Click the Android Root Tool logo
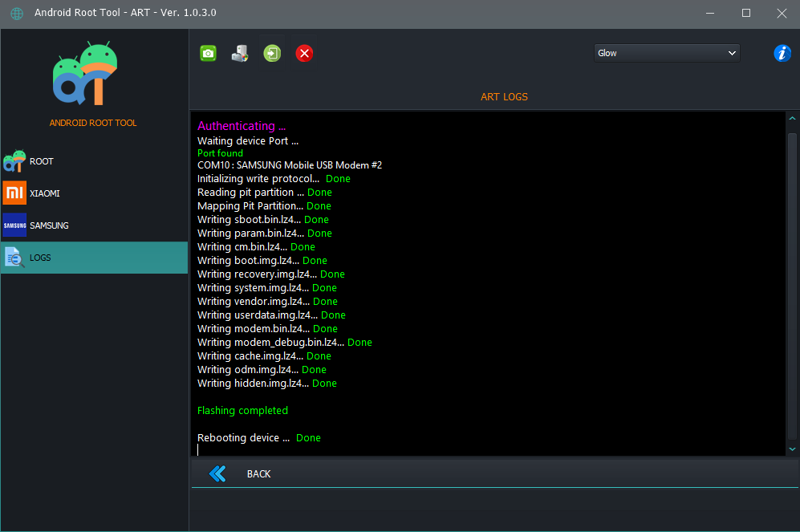 coord(85,74)
